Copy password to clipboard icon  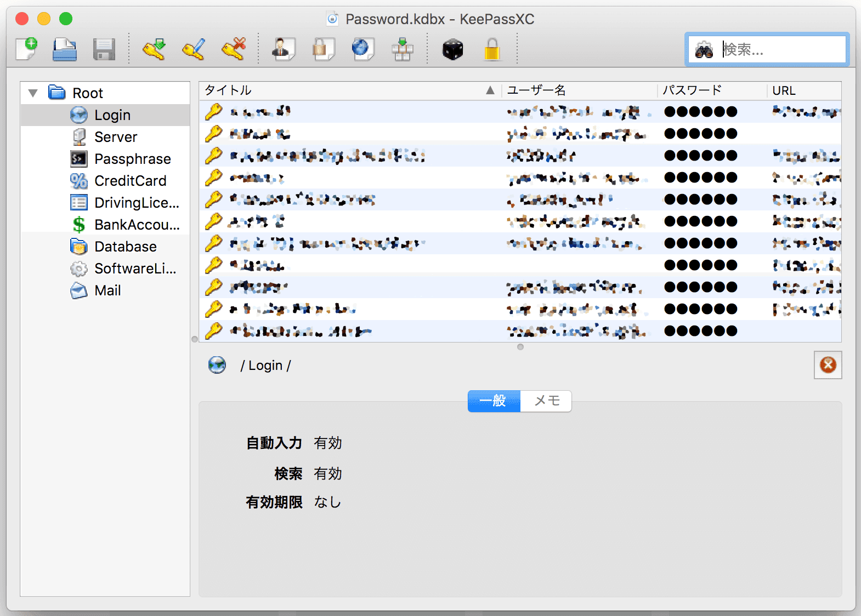(x=323, y=49)
